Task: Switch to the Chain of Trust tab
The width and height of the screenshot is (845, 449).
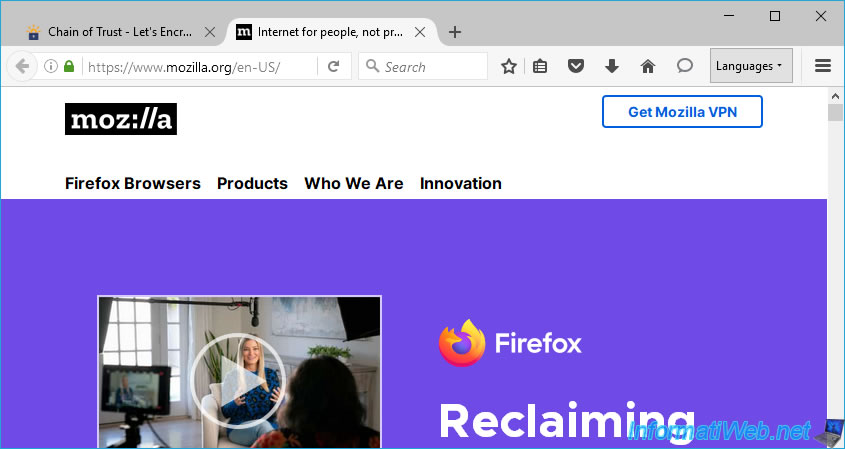Action: (119, 32)
